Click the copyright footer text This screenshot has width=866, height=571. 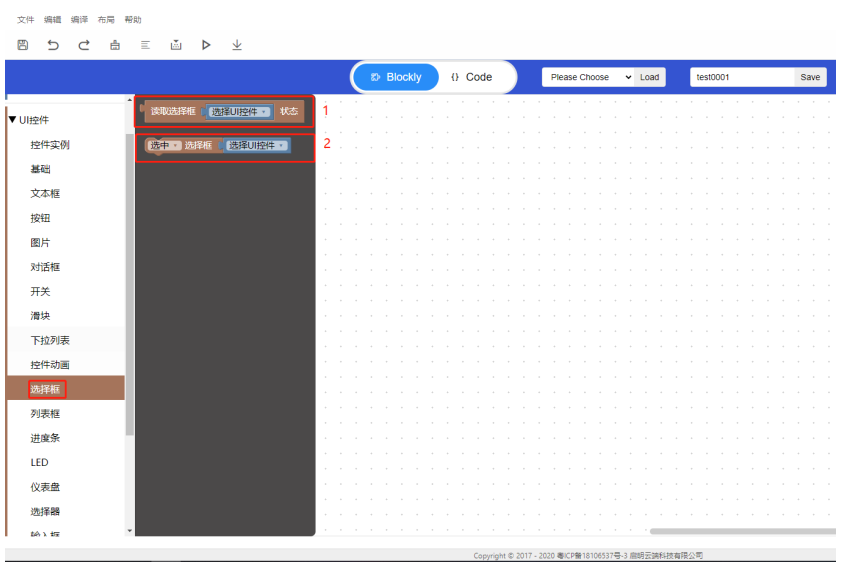(x=588, y=556)
